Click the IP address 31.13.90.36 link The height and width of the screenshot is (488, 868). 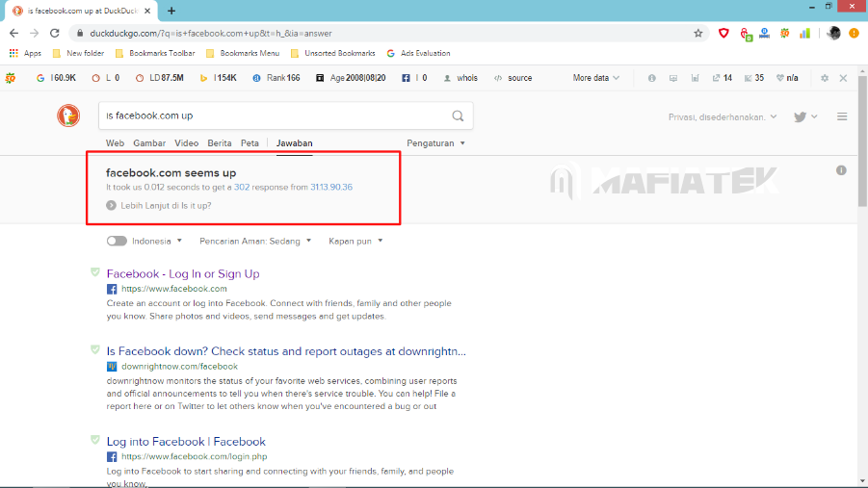tap(331, 187)
